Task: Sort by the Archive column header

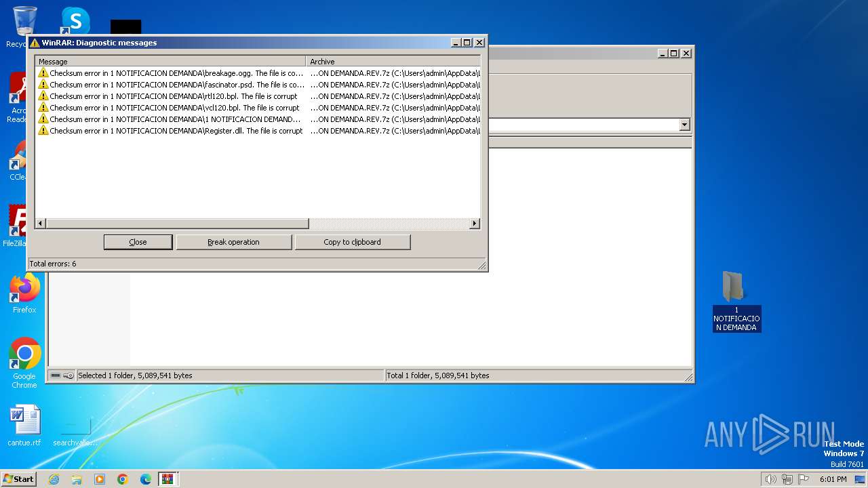Action: click(x=393, y=61)
